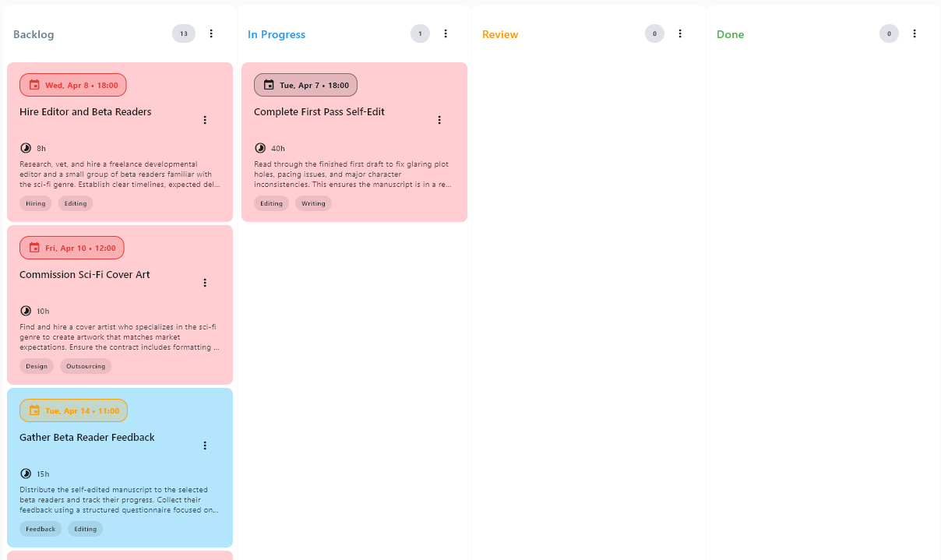
Task: Open the Complete First Pass Self-Edit card title
Action: [319, 112]
